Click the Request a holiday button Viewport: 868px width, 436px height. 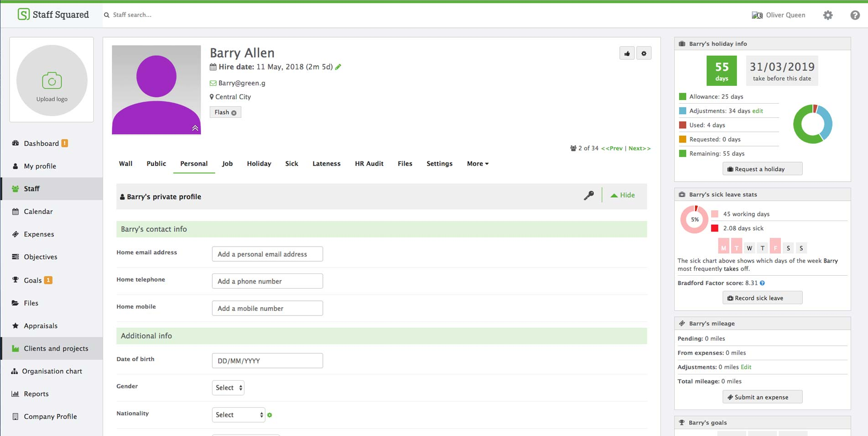pyautogui.click(x=762, y=168)
